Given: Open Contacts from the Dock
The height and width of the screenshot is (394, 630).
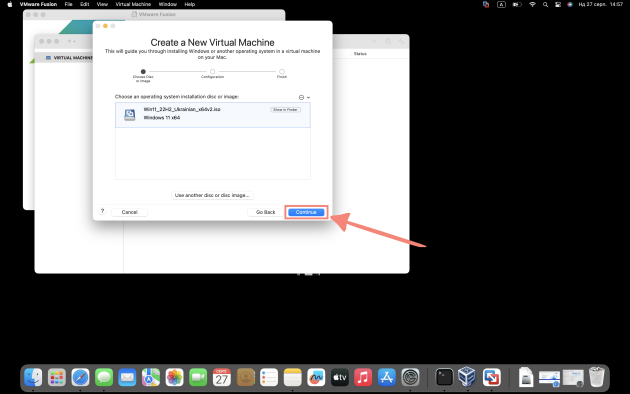Looking at the screenshot, I should [x=245, y=378].
